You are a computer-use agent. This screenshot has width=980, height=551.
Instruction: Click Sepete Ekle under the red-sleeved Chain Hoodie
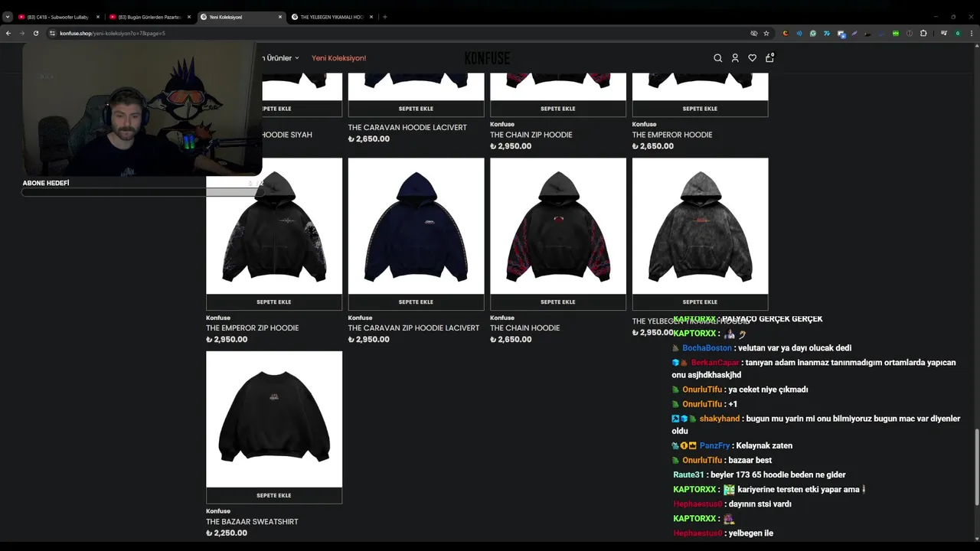coord(558,302)
